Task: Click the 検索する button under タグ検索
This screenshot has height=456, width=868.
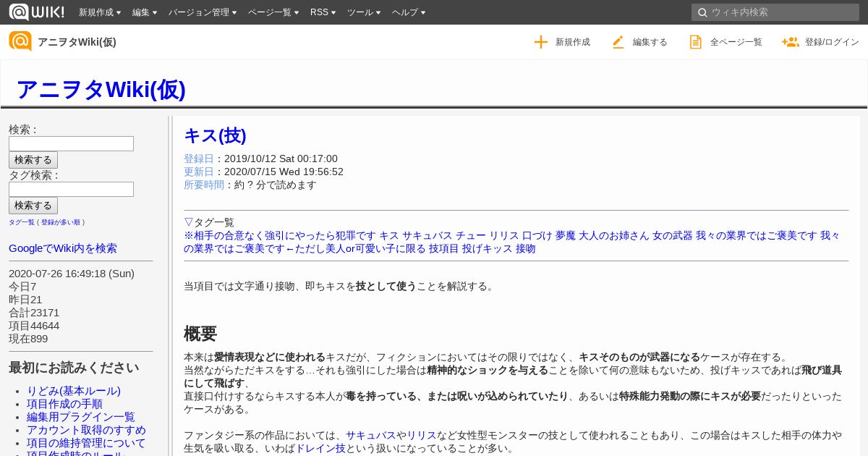Action: tap(33, 206)
